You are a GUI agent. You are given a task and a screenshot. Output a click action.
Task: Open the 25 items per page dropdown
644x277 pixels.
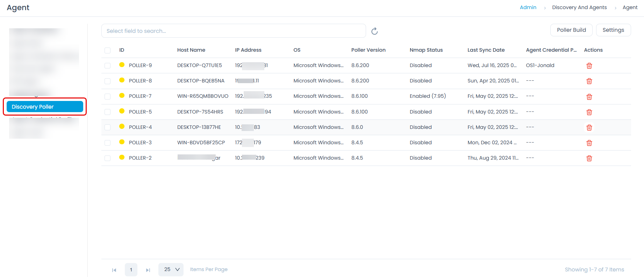(x=171, y=270)
